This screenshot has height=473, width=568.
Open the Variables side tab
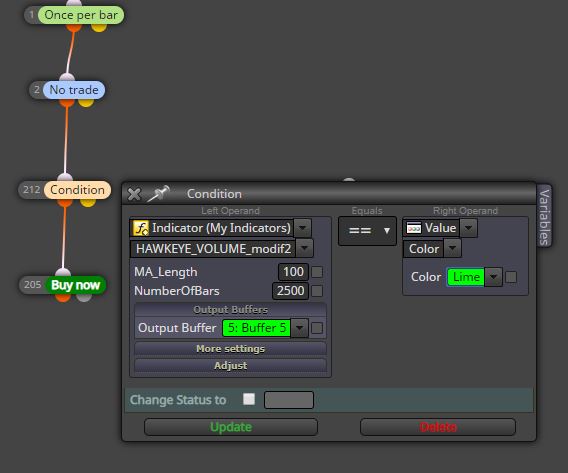pos(544,216)
